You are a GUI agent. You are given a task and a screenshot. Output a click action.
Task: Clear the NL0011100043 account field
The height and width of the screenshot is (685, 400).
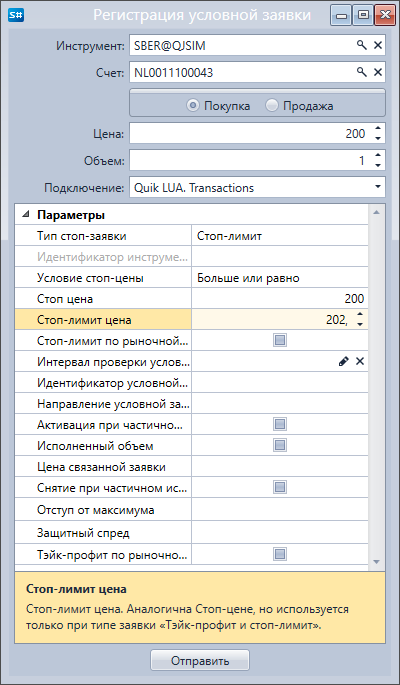point(378,72)
